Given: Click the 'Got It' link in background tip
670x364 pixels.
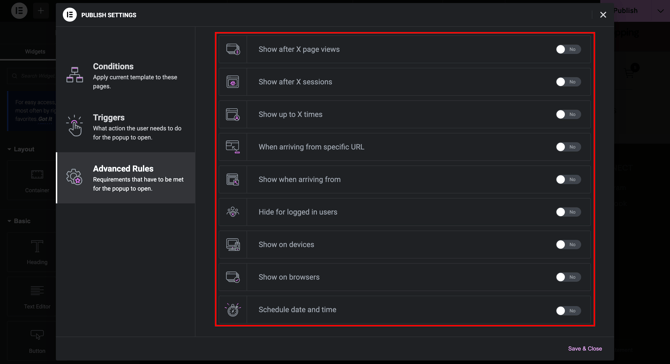Looking at the screenshot, I should 45,119.
